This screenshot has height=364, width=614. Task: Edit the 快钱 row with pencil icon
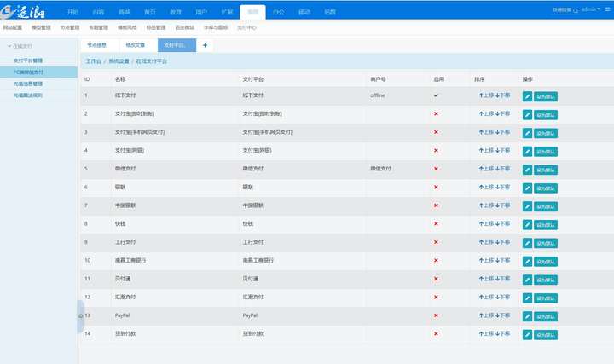point(527,225)
